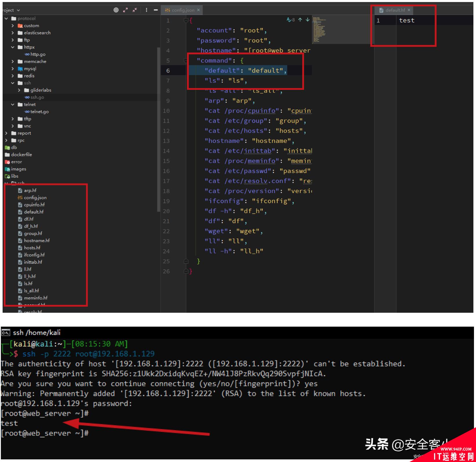Open telnet.go file in tree
This screenshot has width=476, height=462.
[x=36, y=112]
